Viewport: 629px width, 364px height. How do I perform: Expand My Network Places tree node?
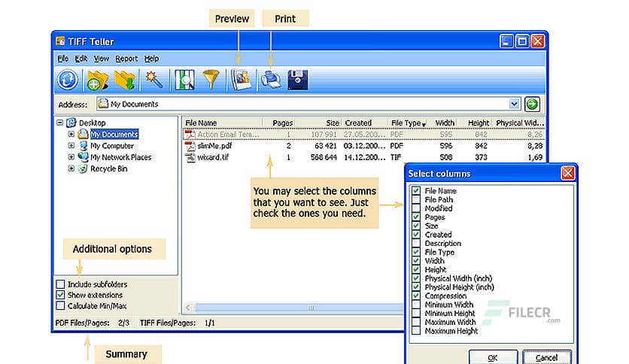(71, 156)
